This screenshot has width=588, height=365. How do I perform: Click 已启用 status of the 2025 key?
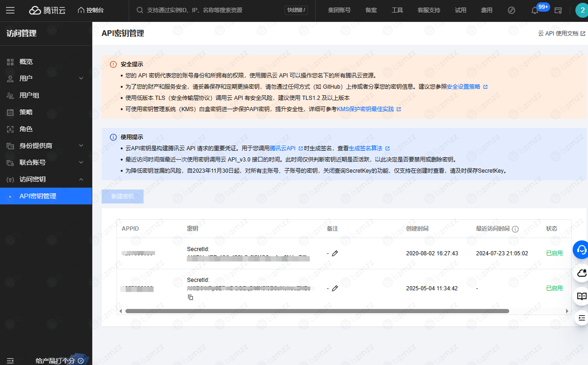[554, 288]
